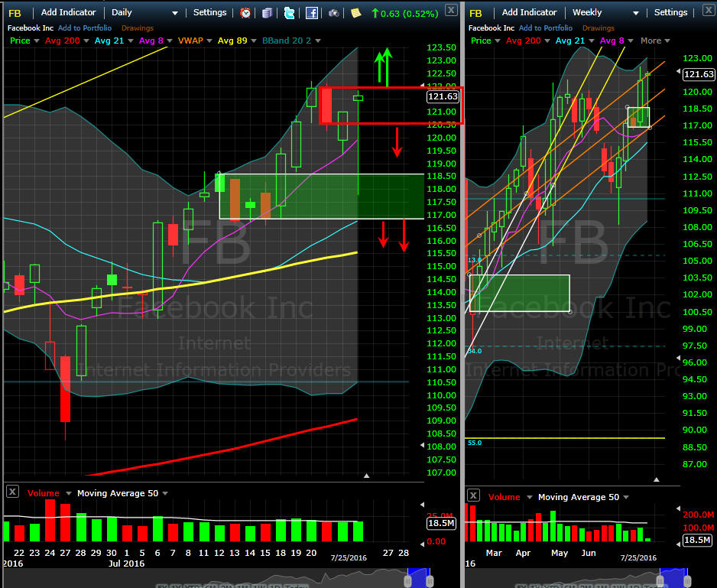The width and height of the screenshot is (717, 588).
Task: Expand Price dropdown arrow in Weekly chart
Action: point(497,41)
